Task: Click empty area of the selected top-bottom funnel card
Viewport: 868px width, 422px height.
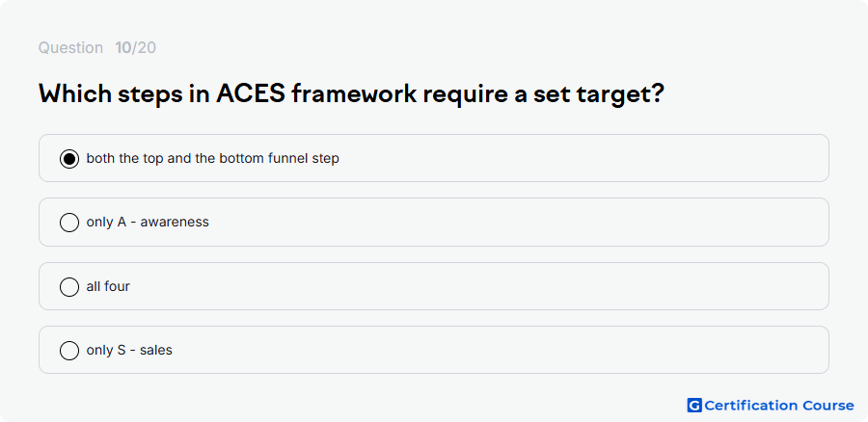Action: click(582, 159)
